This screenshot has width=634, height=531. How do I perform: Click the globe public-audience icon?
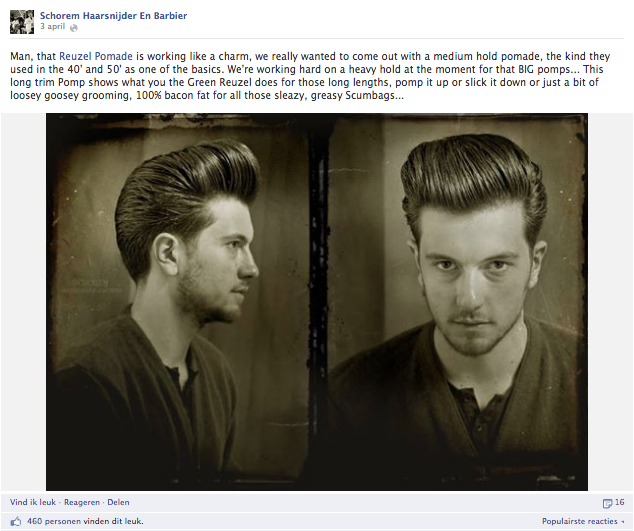(x=74, y=28)
